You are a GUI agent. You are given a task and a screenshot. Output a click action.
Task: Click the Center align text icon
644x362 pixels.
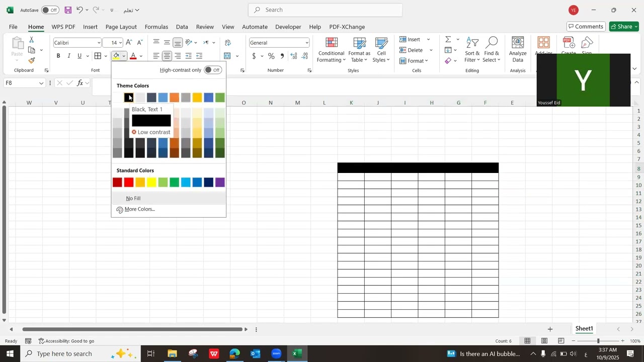[x=167, y=56]
